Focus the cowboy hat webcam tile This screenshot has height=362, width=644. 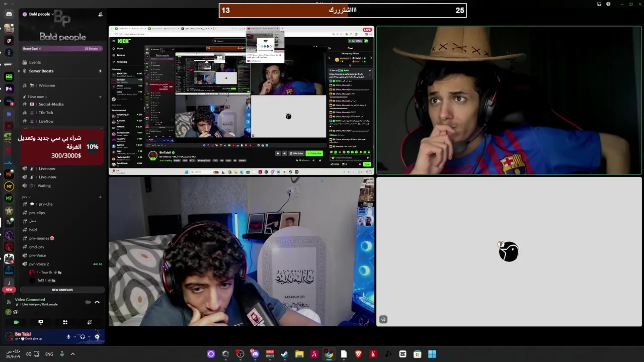click(x=509, y=100)
